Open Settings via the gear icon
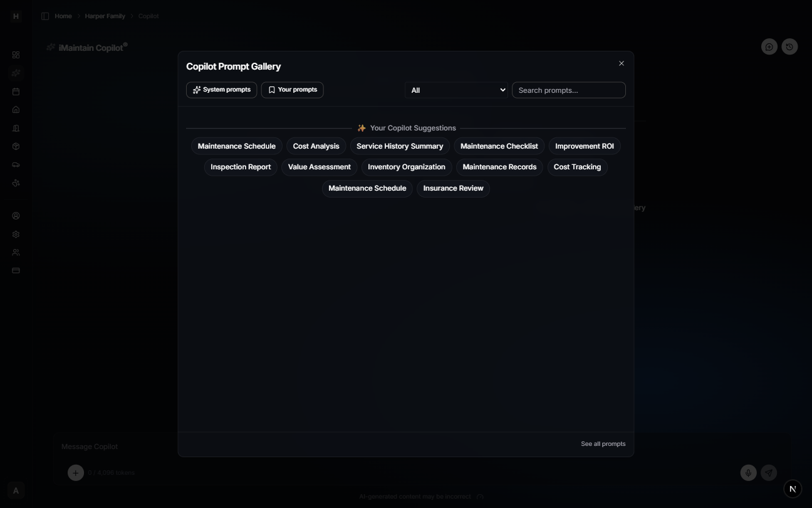This screenshot has width=812, height=508. 16,234
